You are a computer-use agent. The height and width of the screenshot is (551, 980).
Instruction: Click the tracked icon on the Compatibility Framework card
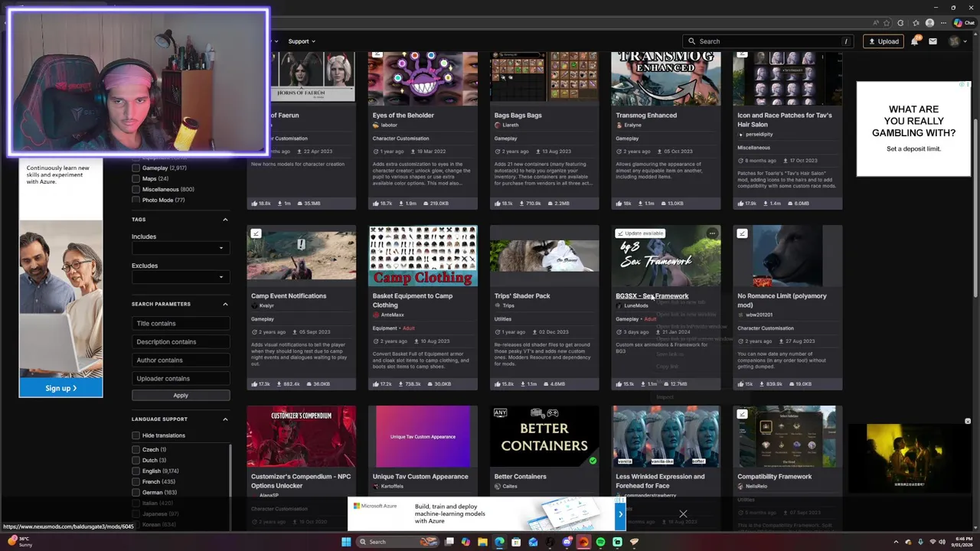tap(742, 414)
